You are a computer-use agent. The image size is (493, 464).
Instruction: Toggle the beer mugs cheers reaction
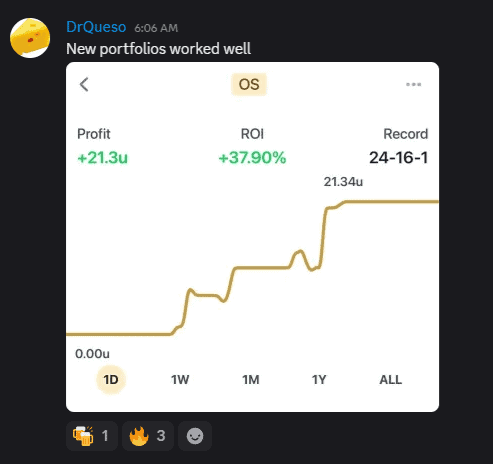tap(92, 436)
